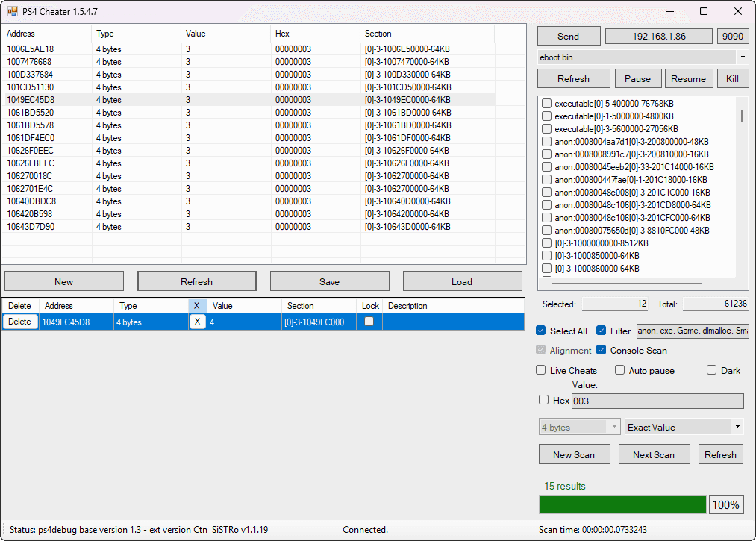Select result row 1007476668
756x541 pixels.
pos(249,62)
